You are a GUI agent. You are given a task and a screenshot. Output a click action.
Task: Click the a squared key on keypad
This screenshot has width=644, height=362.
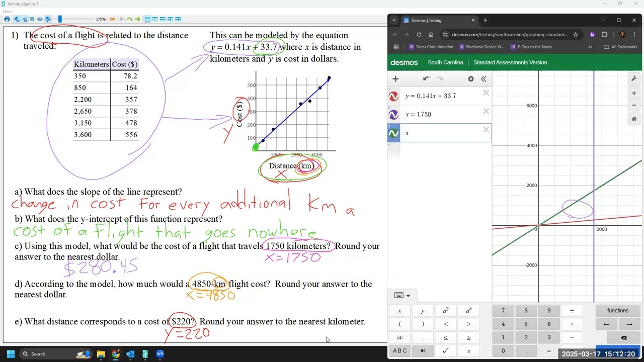pos(445,311)
